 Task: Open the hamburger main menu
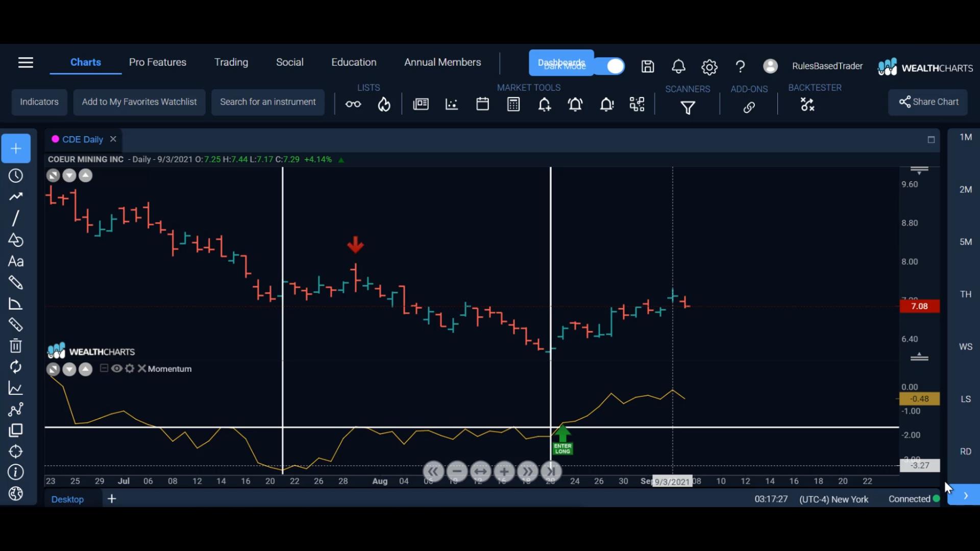pos(26,62)
